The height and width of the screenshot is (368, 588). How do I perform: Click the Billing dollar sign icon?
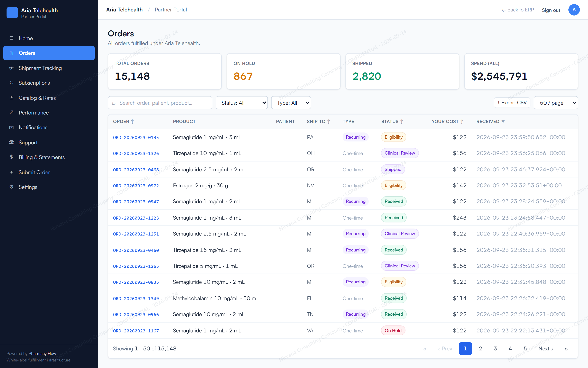click(11, 157)
